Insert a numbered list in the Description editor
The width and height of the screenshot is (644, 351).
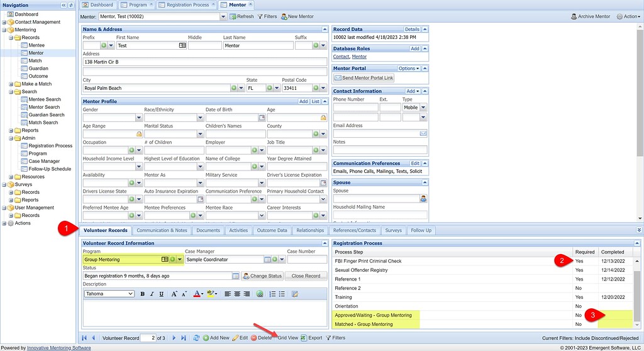(272, 294)
